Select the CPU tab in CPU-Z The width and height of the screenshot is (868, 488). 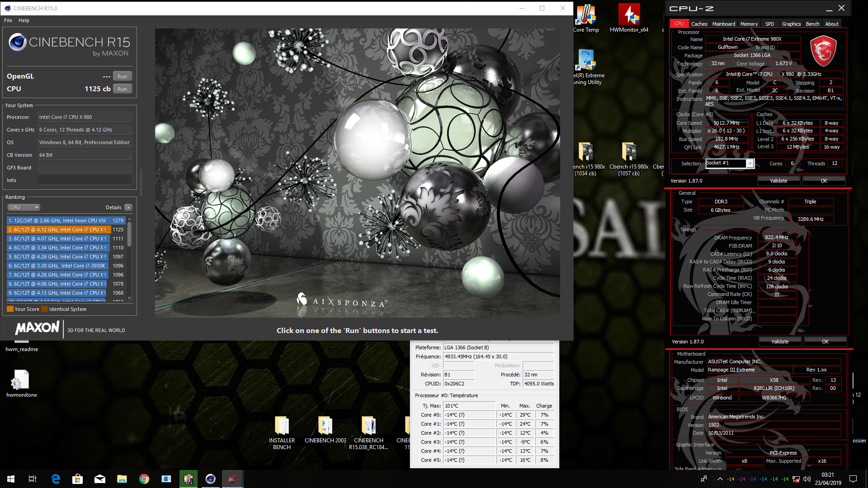(x=679, y=23)
